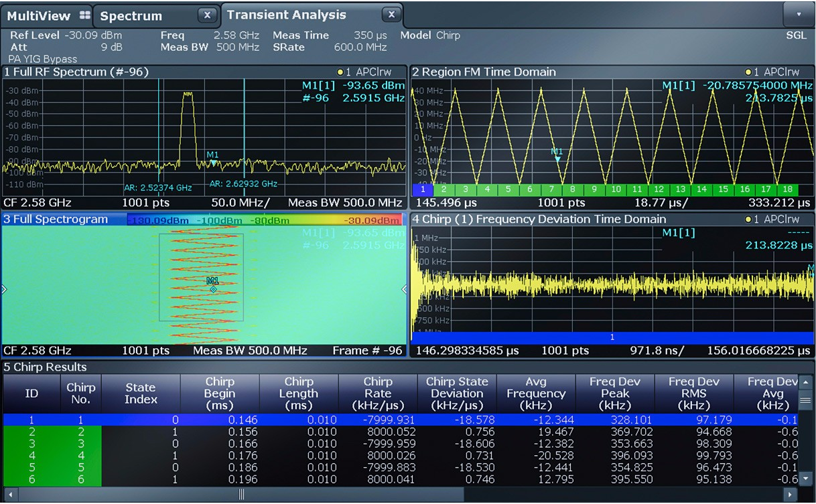Click the Chirp Length (ms) column header
Image resolution: width=816 pixels, height=504 pixels.
click(x=299, y=394)
